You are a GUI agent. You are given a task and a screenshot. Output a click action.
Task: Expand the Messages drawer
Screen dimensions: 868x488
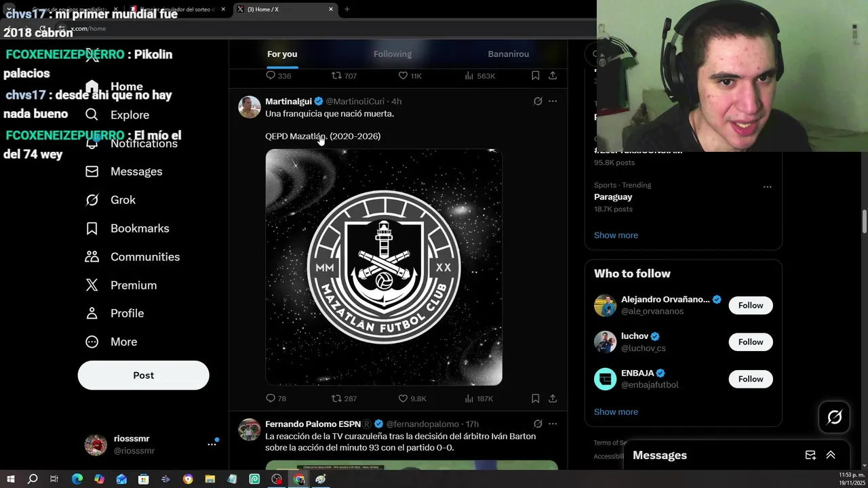pyautogui.click(x=831, y=455)
